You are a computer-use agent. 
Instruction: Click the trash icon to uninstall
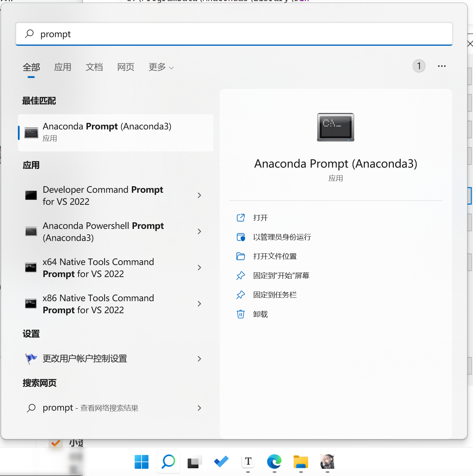(241, 314)
